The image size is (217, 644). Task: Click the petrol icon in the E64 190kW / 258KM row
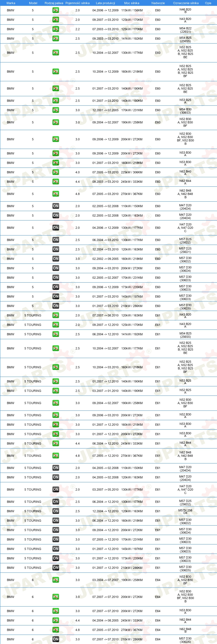coord(55,580)
